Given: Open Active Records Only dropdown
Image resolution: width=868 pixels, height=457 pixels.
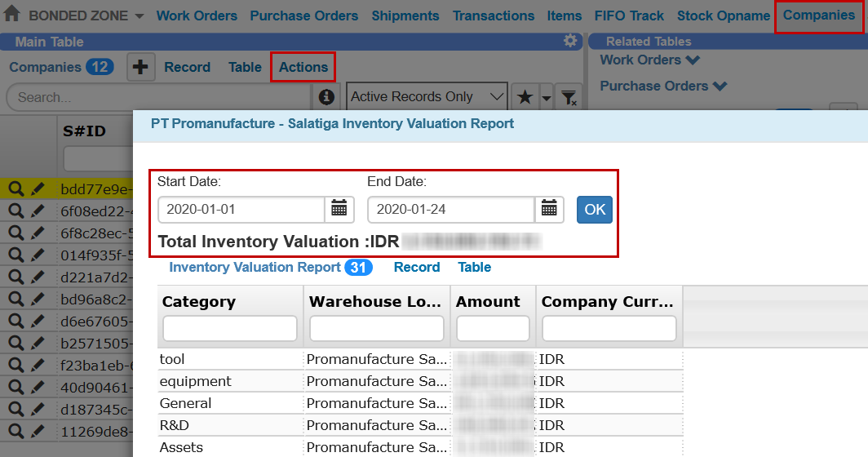Looking at the screenshot, I should pos(427,97).
